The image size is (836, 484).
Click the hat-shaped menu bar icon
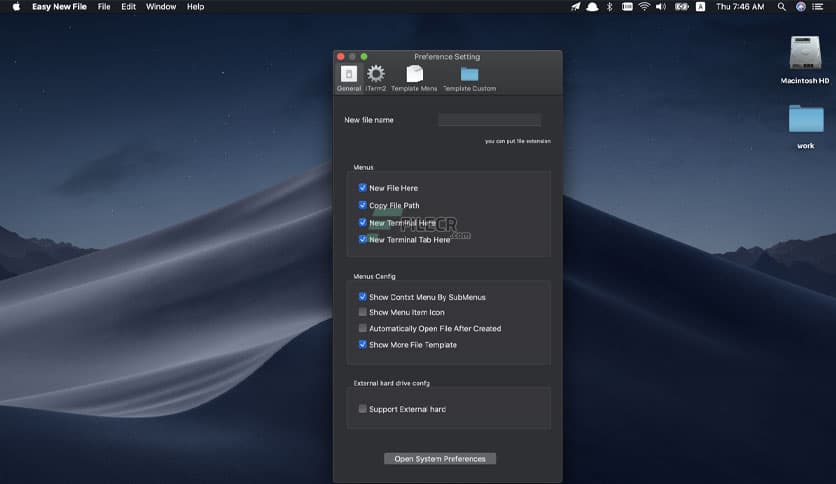click(x=592, y=7)
